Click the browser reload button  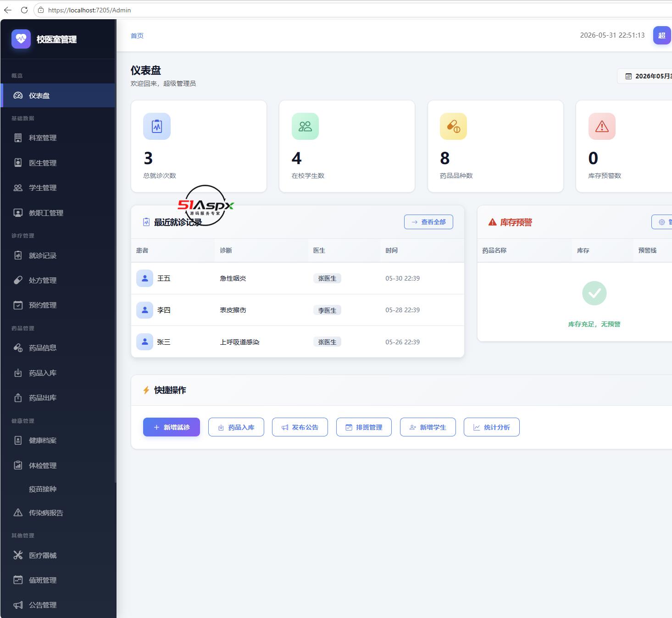[24, 10]
